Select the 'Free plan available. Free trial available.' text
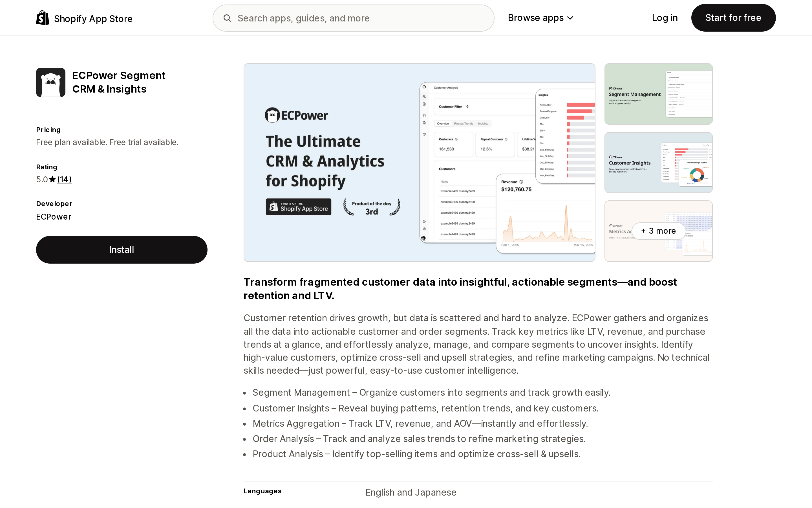The image size is (812, 508). point(107,143)
